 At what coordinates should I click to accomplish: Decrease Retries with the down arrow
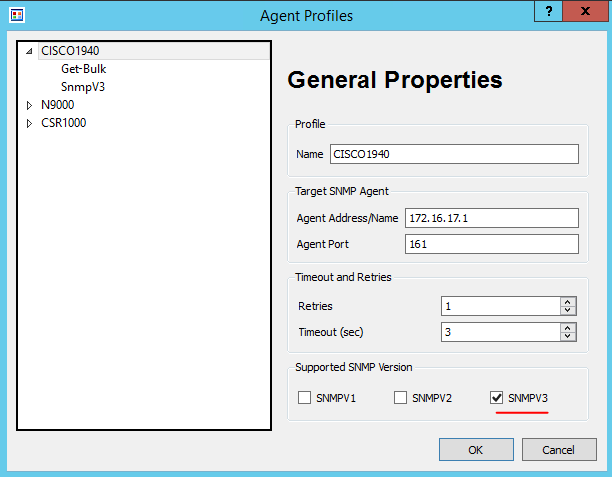(x=568, y=311)
